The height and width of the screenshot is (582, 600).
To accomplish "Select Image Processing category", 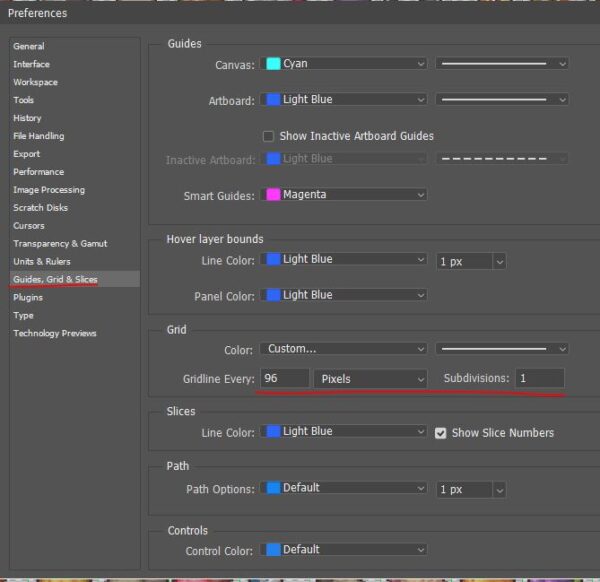I will 49,190.
